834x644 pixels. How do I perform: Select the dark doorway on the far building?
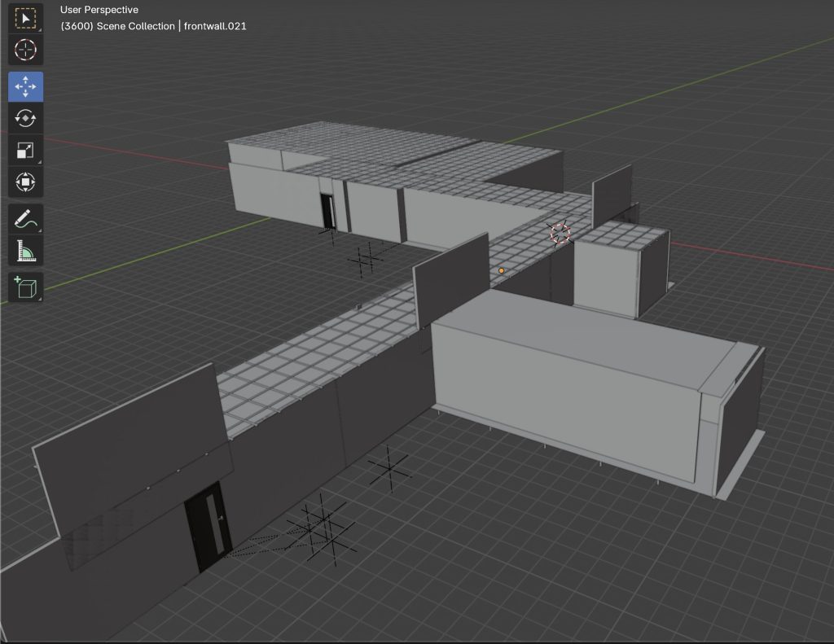click(327, 211)
